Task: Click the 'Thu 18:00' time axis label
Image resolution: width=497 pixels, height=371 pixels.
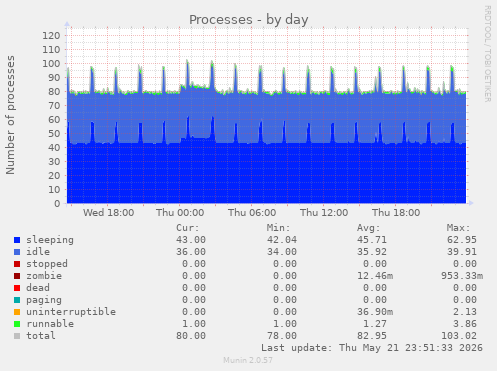Action: [396, 213]
